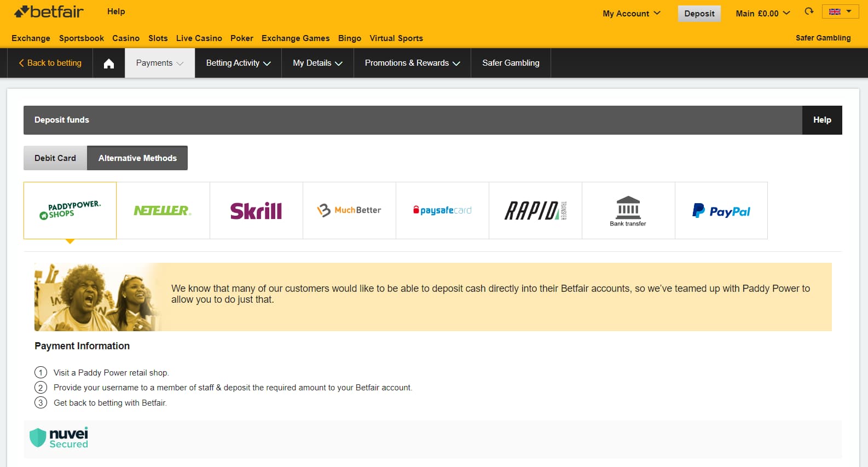The height and width of the screenshot is (467, 868).
Task: Select Paddy Power Shops deposit method
Action: click(70, 210)
